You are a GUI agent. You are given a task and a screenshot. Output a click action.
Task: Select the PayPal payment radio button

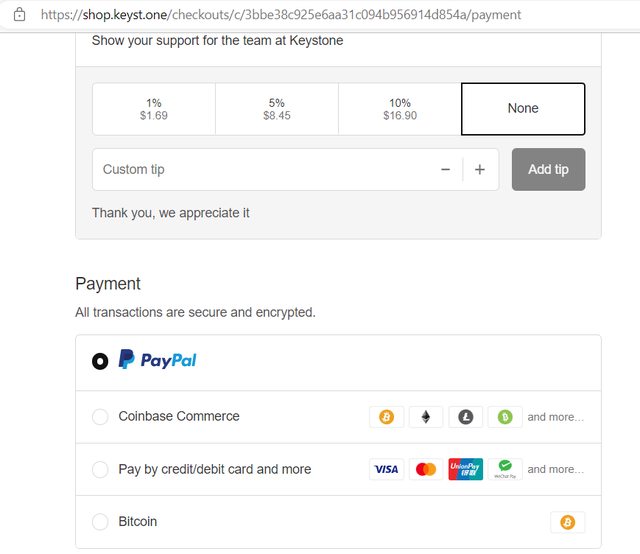tap(100, 361)
